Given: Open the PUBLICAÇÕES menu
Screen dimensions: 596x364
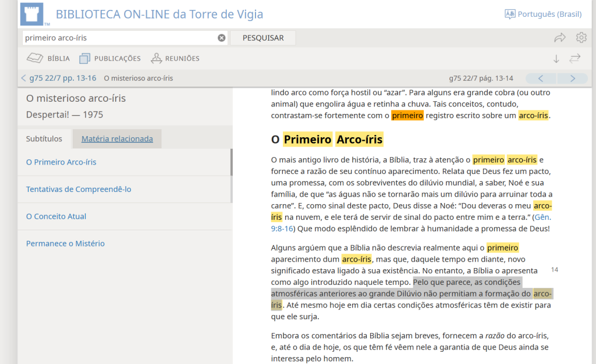Looking at the screenshot, I should (x=110, y=58).
